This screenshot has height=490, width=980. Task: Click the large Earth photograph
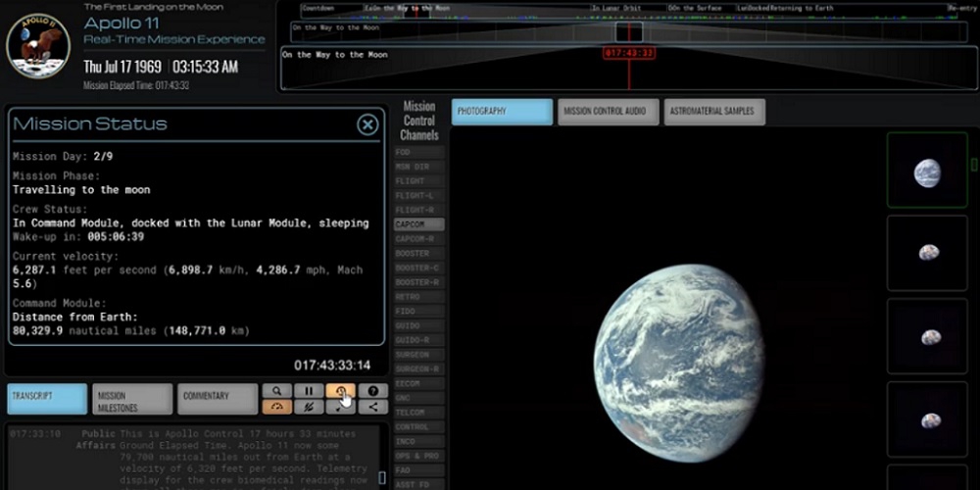678,364
